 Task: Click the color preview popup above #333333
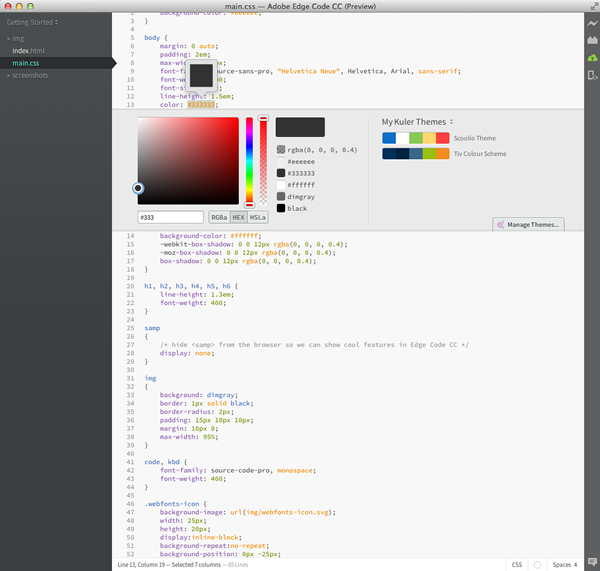[201, 76]
